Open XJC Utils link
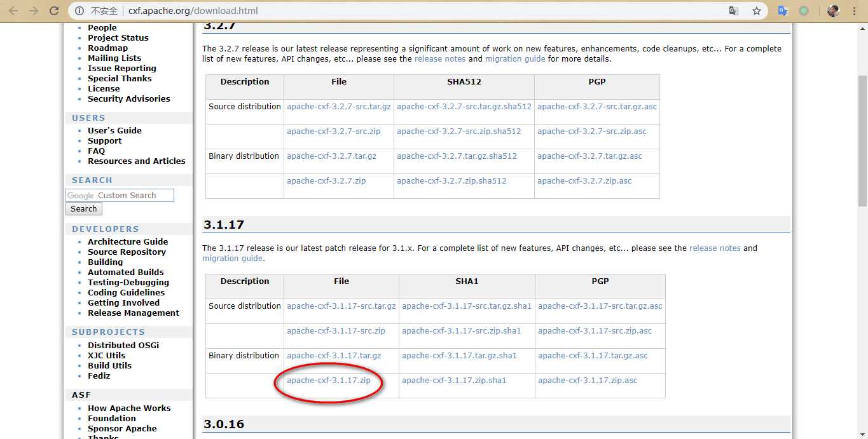Screen dimensions: 868x439 (107, 355)
